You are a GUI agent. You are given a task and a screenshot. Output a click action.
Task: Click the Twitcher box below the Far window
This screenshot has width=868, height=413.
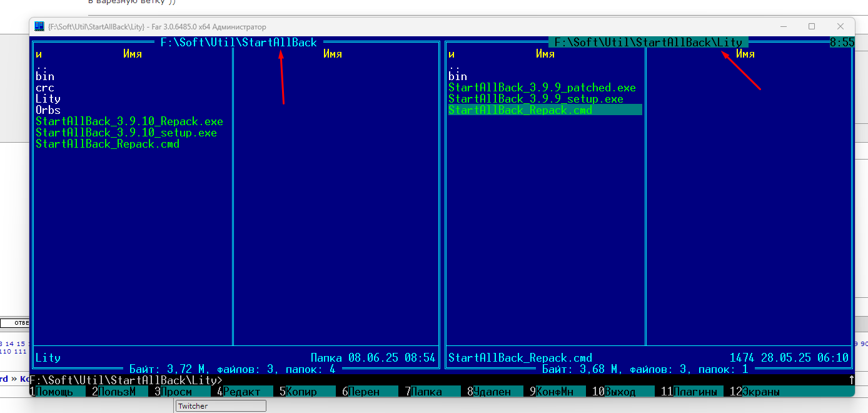[221, 406]
